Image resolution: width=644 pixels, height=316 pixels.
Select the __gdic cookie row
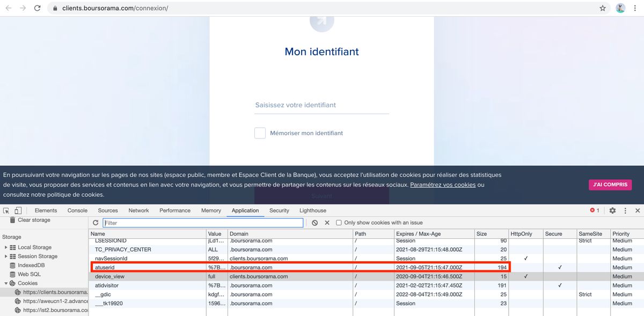tap(366, 294)
